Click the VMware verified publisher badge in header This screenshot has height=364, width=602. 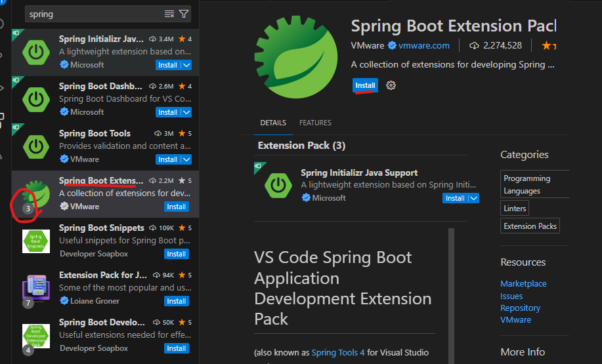392,46
